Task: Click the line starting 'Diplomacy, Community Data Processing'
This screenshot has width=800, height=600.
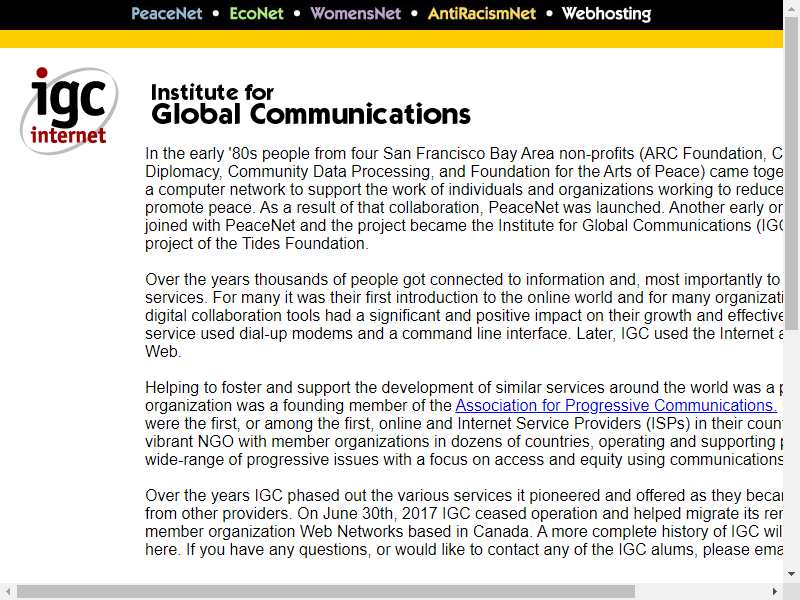Action: (x=464, y=171)
